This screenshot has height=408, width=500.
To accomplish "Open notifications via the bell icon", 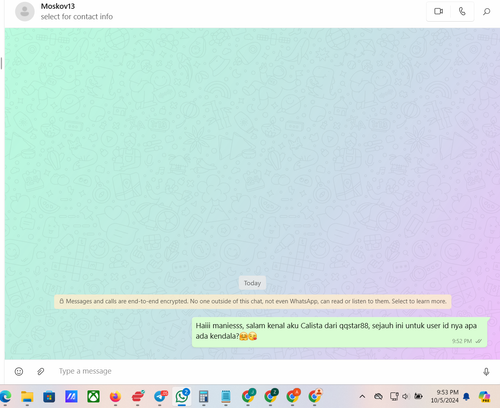I will pos(466,396).
